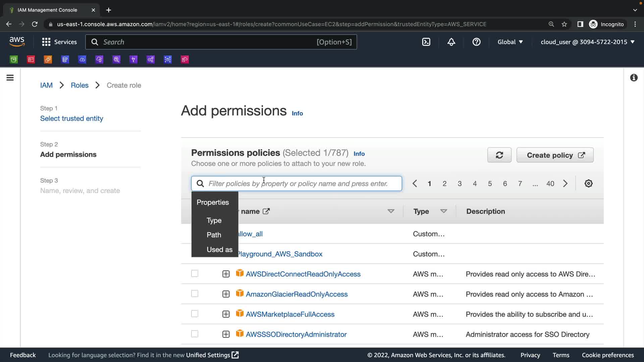The image size is (644, 362).
Task: Click the help question mark icon
Action: 476,42
